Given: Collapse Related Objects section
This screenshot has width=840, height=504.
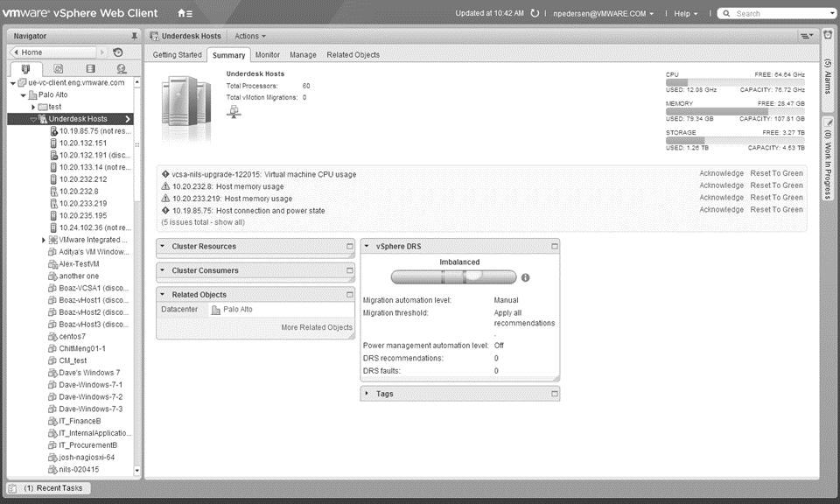Looking at the screenshot, I should [x=163, y=295].
